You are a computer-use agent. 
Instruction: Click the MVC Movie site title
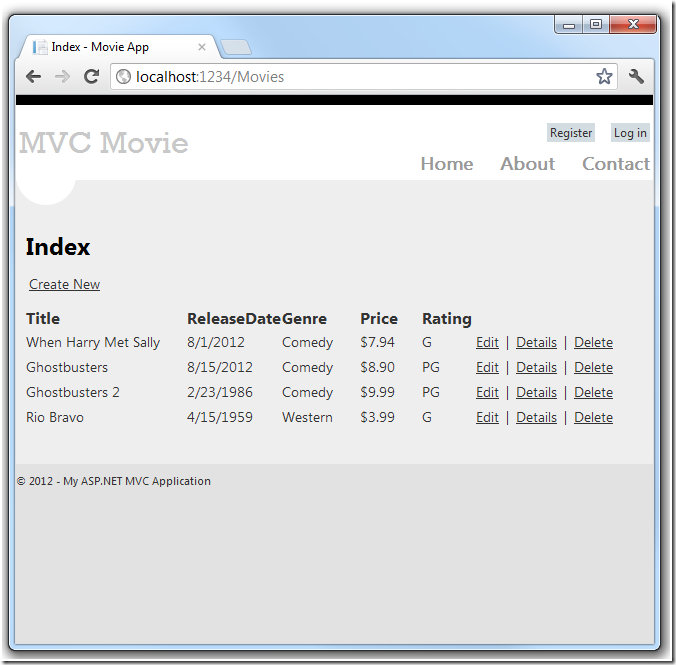tap(104, 143)
